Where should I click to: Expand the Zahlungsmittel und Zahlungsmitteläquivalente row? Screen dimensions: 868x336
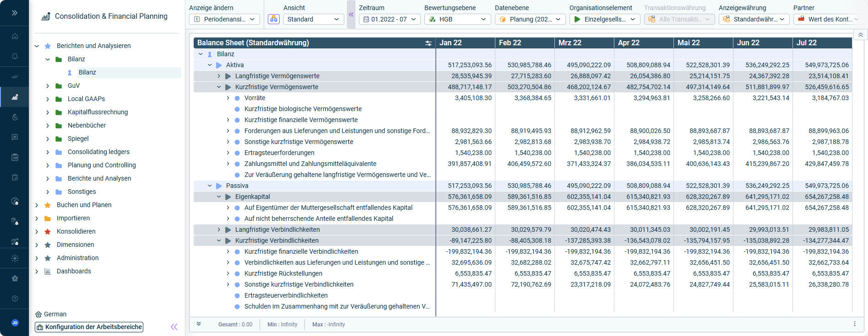click(228, 164)
